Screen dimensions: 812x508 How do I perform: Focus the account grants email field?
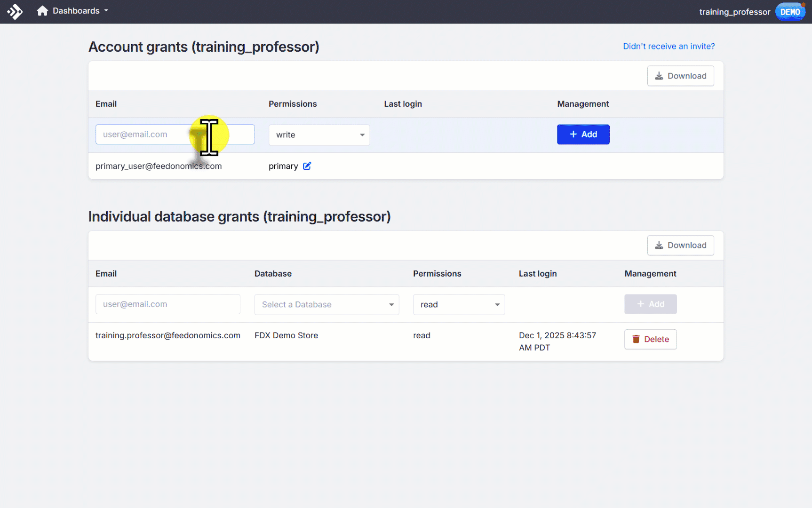pos(175,135)
